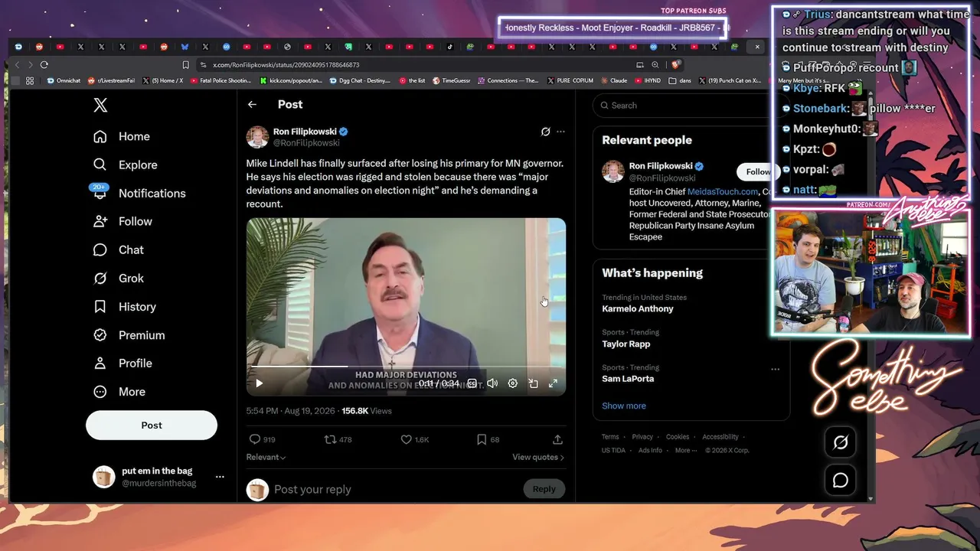Image resolution: width=980 pixels, height=551 pixels.
Task: Bookmark this page in the address bar
Action: coord(185,65)
